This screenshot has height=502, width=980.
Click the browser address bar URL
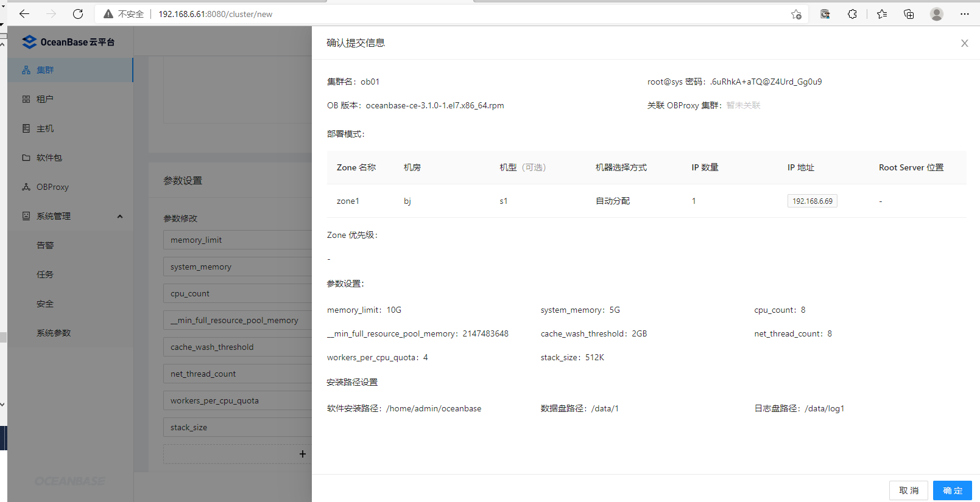[x=216, y=14]
